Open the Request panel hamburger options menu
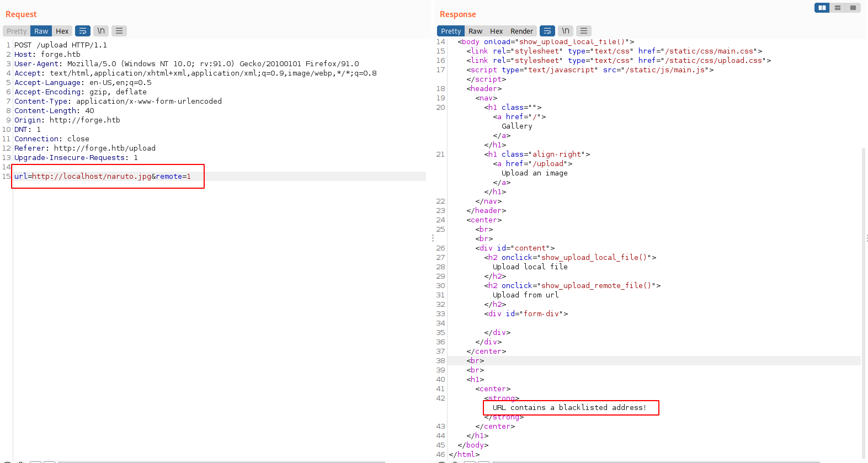This screenshot has width=868, height=463. [119, 31]
